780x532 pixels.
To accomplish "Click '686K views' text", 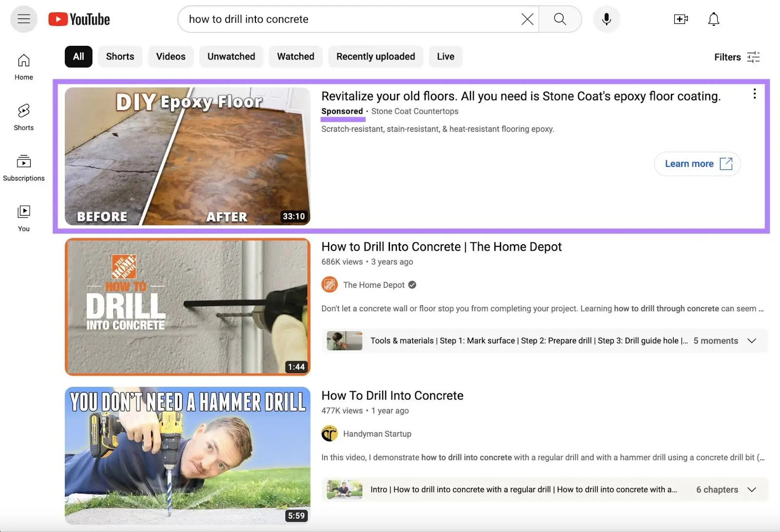I will (342, 262).
